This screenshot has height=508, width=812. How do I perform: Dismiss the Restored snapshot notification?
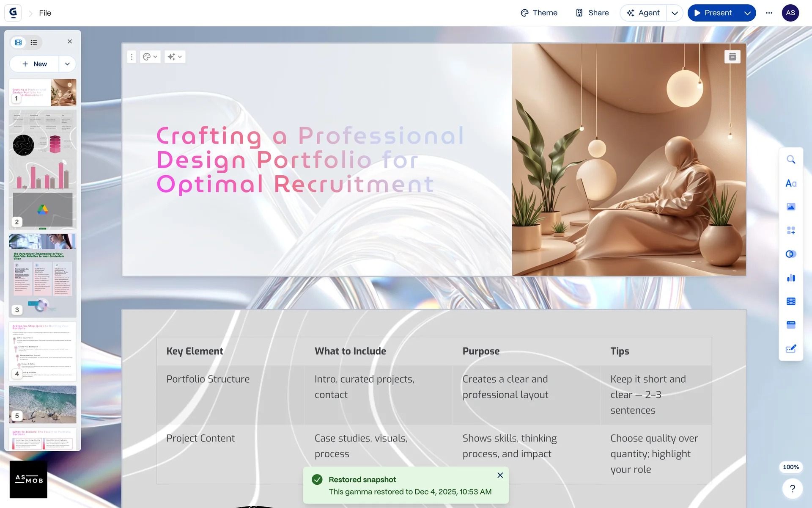tap(500, 475)
